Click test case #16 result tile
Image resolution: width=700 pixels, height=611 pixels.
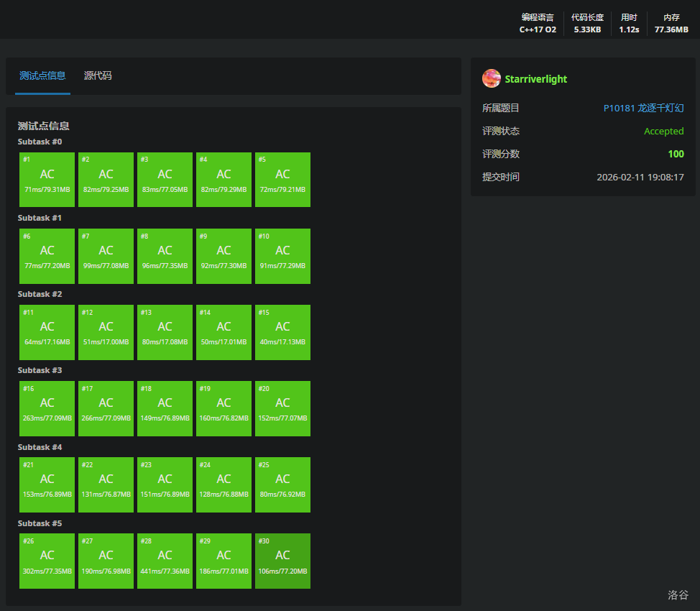[47, 408]
